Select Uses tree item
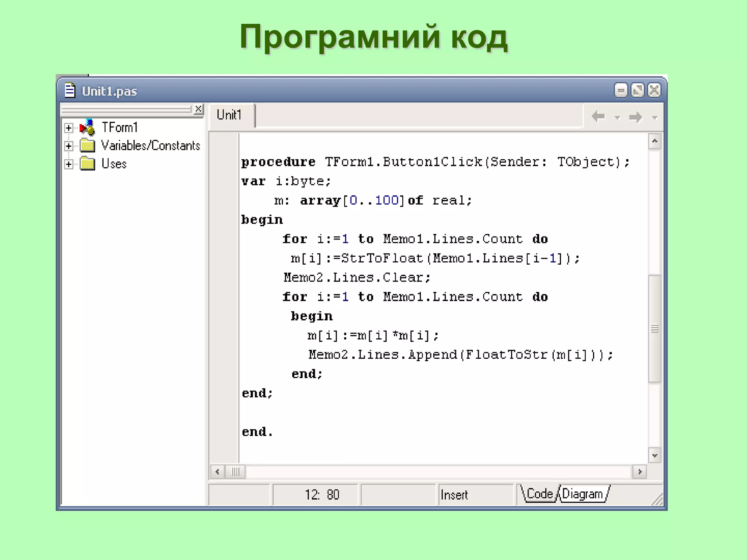Viewport: 747px width, 560px height. click(x=114, y=164)
